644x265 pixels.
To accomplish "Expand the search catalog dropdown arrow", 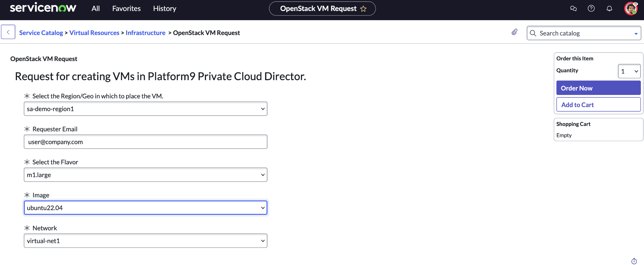I will point(636,34).
